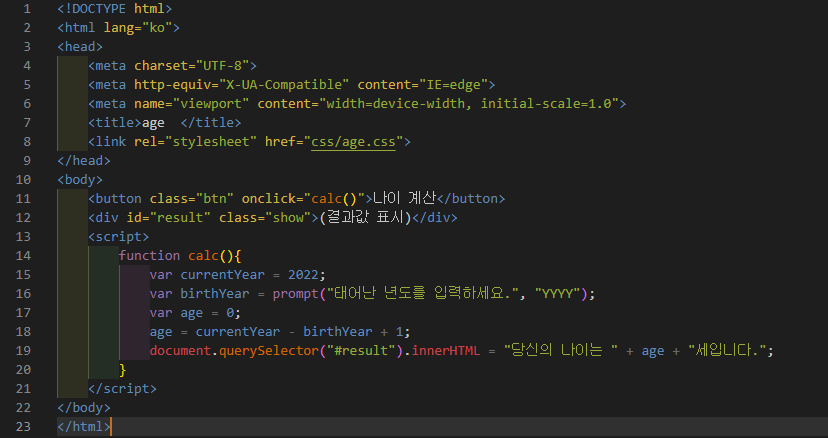The width and height of the screenshot is (828, 438).
Task: Click the id="result" attribute on line 12
Action: click(168, 218)
